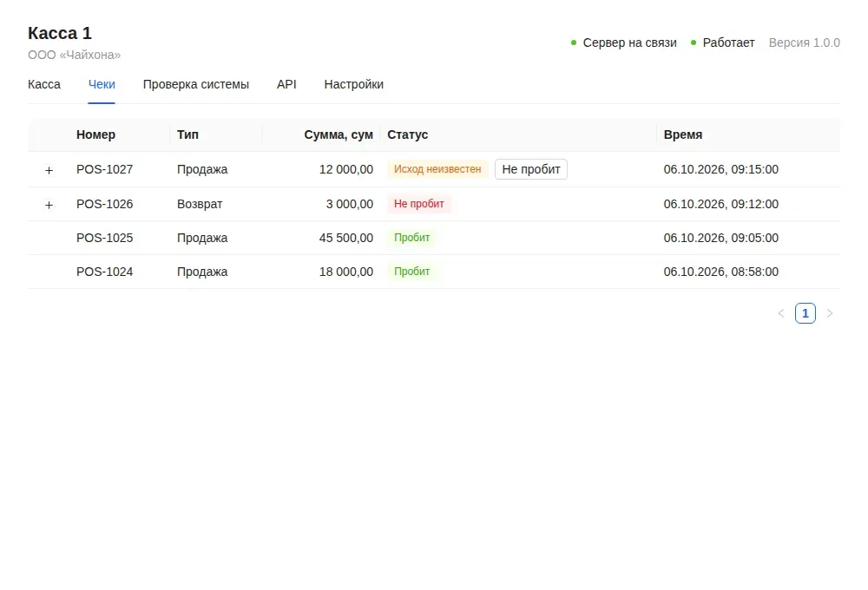Screen dimensions: 868x590
Task: Click the Не пробит button for POS-1027
Action: pos(531,169)
